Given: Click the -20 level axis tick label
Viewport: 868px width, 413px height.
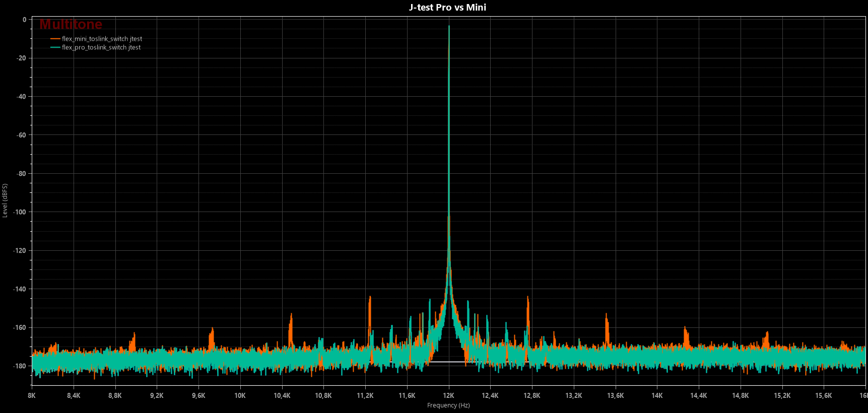Looking at the screenshot, I should pyautogui.click(x=21, y=58).
